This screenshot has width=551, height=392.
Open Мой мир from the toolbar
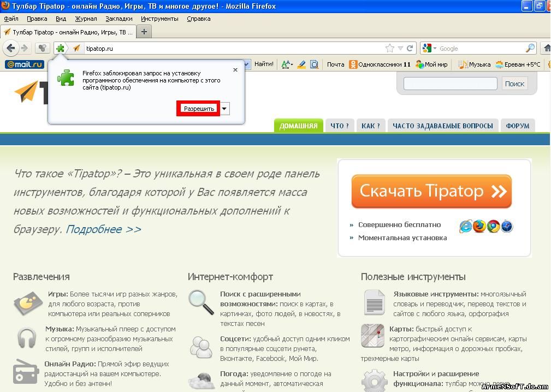click(x=431, y=64)
